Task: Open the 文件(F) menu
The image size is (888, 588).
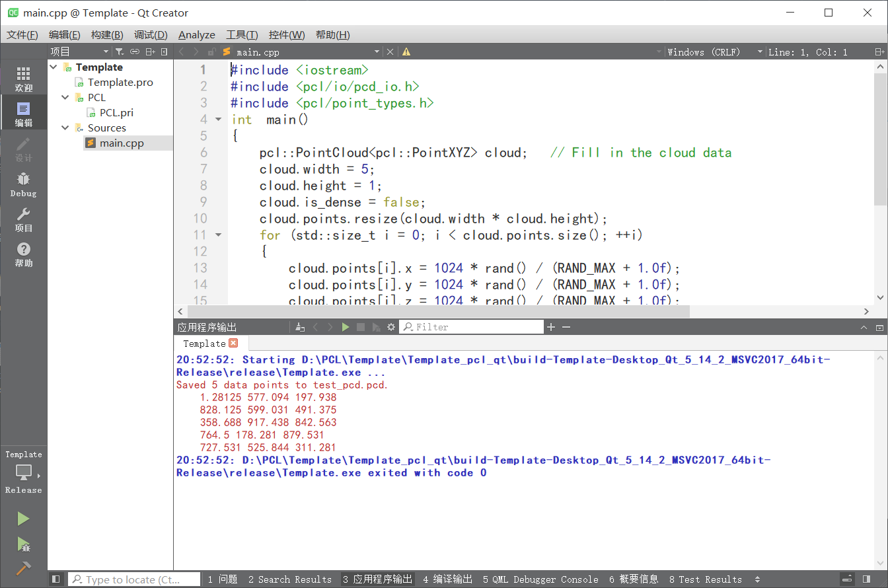Action: pos(22,34)
